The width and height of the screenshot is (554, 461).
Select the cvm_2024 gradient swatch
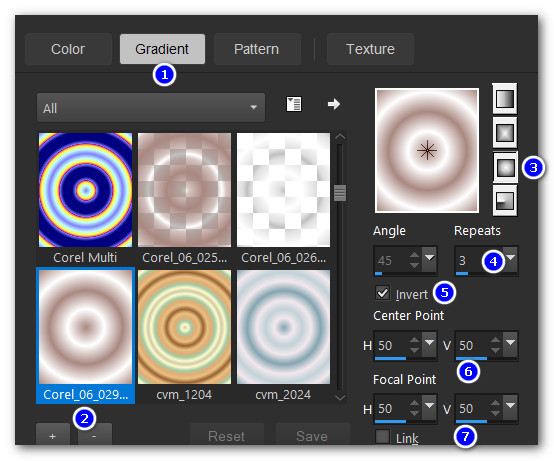[283, 327]
